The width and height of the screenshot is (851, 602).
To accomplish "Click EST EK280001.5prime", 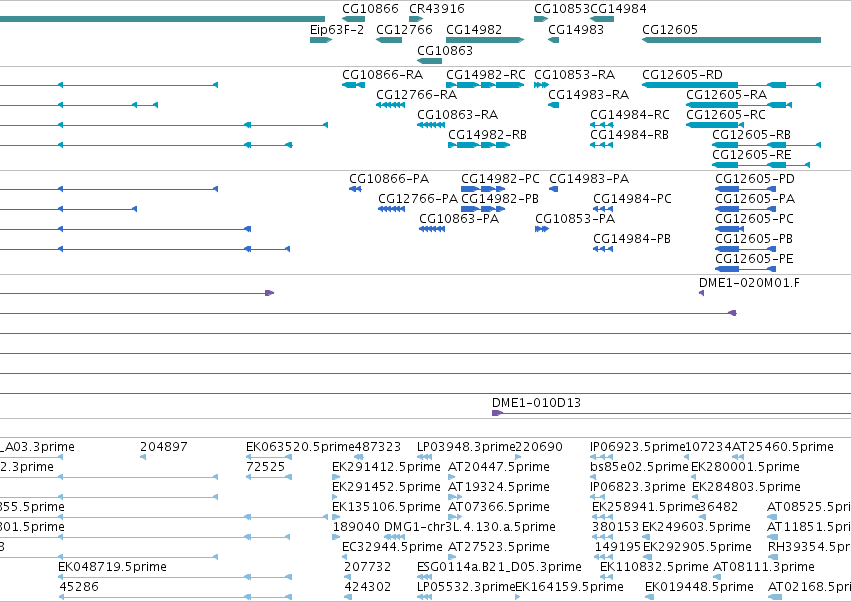I will [745, 467].
